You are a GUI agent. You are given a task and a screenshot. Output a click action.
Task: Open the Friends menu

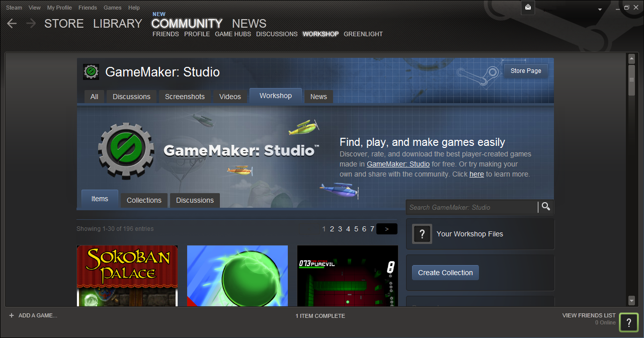(x=88, y=8)
